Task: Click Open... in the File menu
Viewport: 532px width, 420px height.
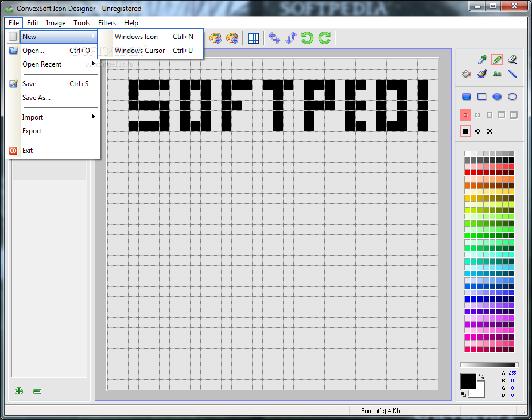Action: [54, 51]
